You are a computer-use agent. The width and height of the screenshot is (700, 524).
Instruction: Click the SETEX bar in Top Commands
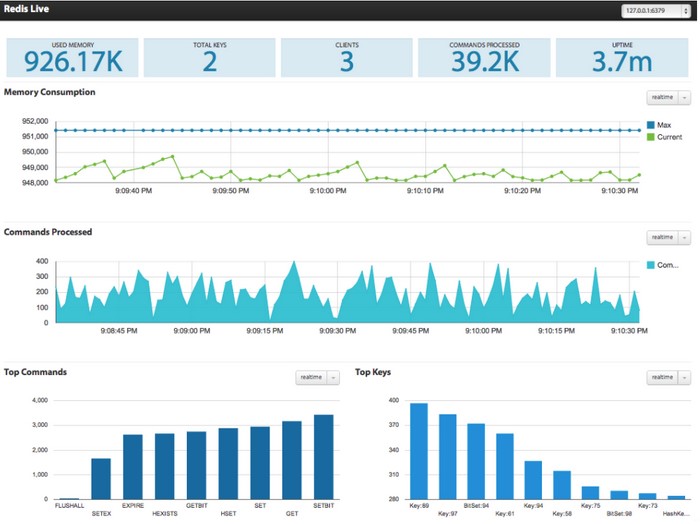click(101, 479)
